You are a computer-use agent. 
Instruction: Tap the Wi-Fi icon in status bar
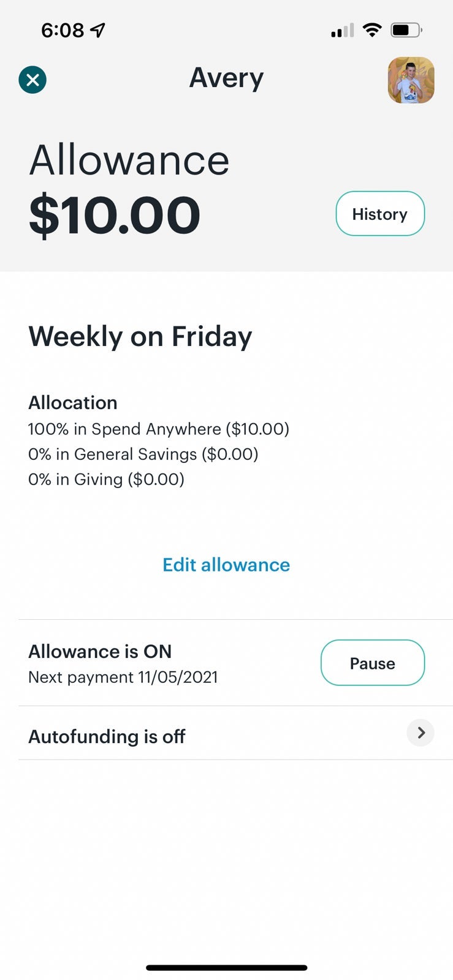pyautogui.click(x=371, y=30)
